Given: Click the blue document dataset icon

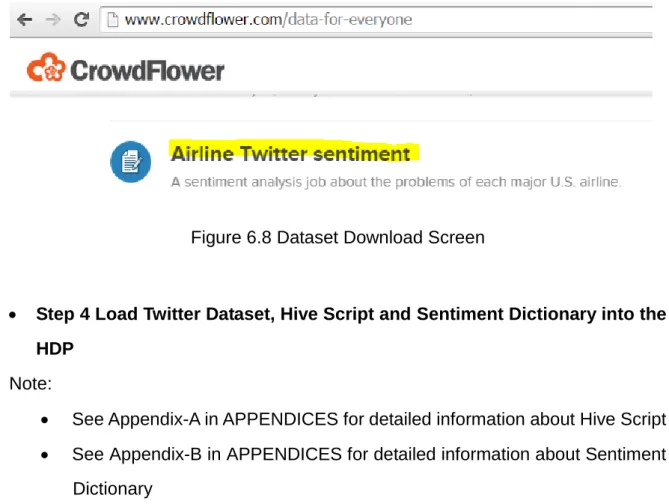Looking at the screenshot, I should 131,162.
